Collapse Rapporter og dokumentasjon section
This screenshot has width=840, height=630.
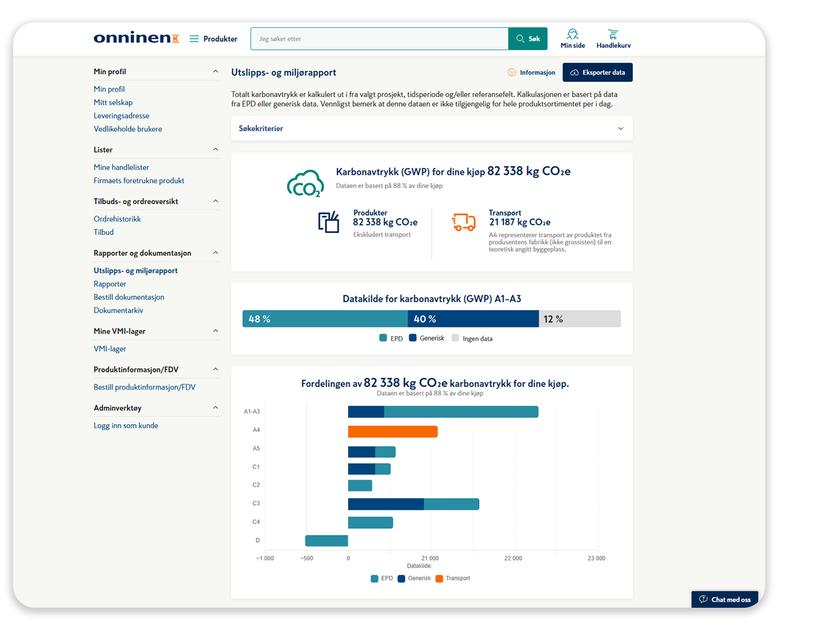click(216, 253)
